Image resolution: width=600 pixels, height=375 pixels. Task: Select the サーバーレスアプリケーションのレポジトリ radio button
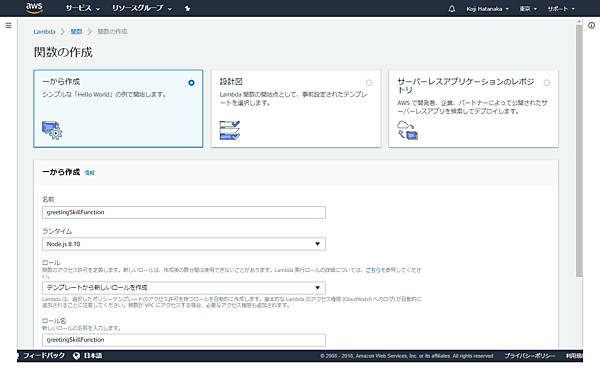pos(547,83)
